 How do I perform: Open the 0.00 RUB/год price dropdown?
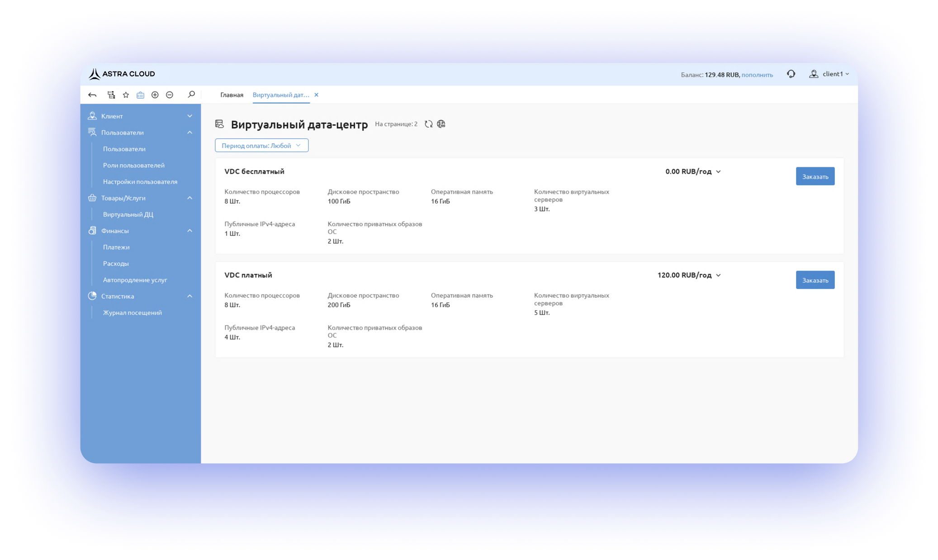[x=693, y=171]
